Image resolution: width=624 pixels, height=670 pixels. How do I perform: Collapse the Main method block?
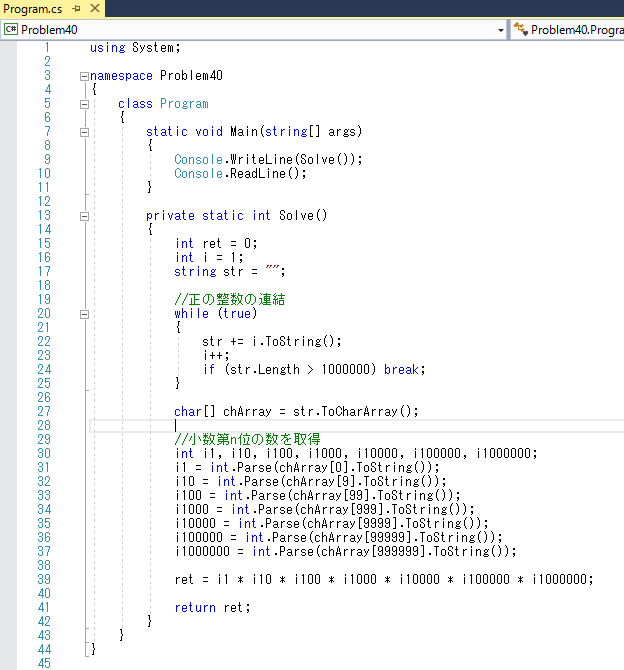tap(84, 132)
